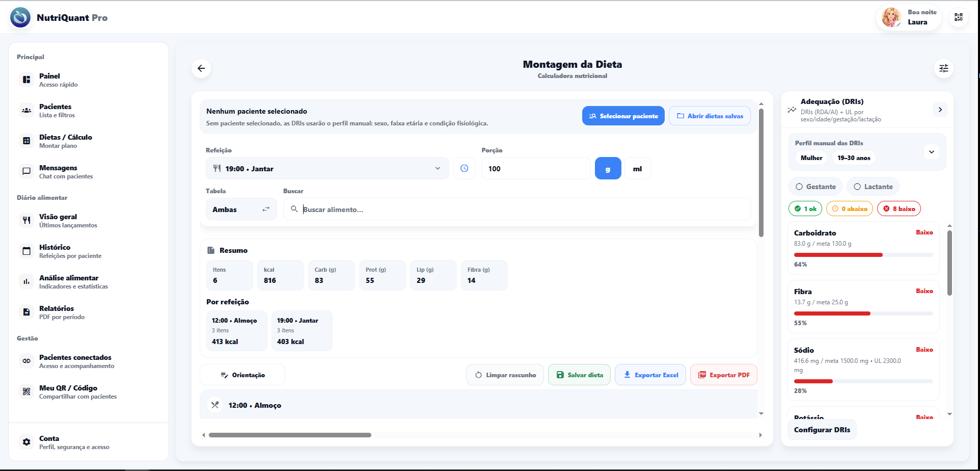Click the horizontal scrollbar under the diet panel
Viewport: 980px width, 471px height.
[290, 435]
